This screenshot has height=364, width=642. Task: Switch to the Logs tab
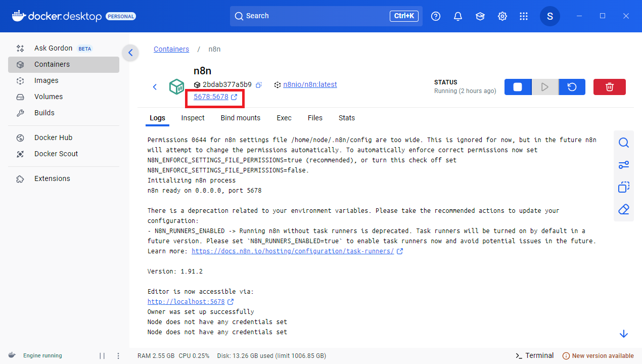click(157, 118)
